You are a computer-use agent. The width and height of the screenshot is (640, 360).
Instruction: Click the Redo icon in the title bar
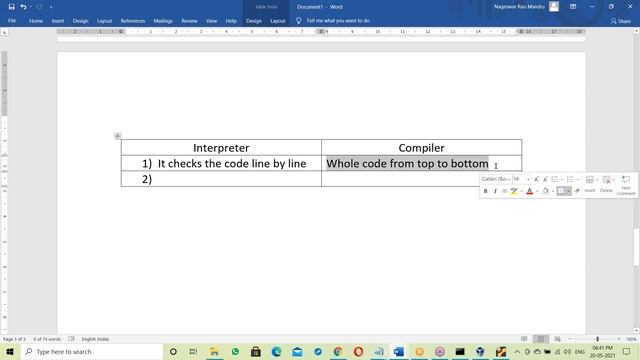pyautogui.click(x=39, y=7)
